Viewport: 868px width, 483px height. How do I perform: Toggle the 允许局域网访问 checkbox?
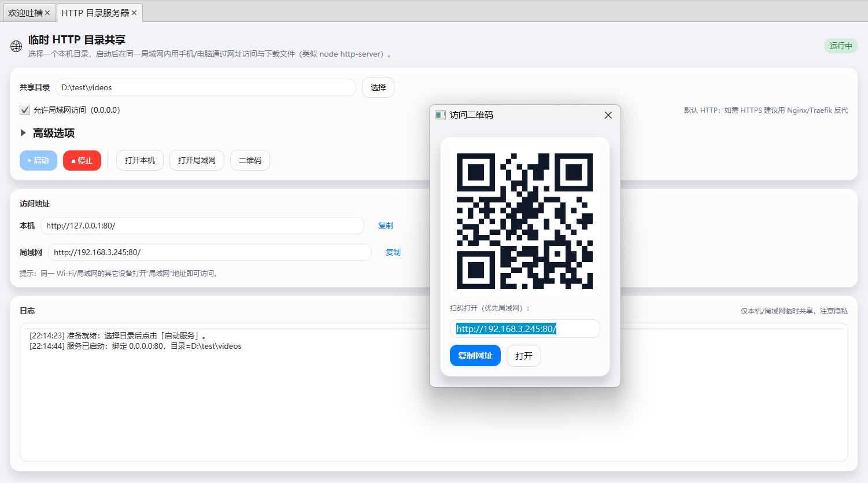click(x=25, y=110)
